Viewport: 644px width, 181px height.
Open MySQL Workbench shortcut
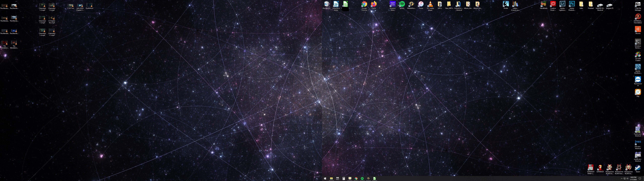click(x=638, y=69)
